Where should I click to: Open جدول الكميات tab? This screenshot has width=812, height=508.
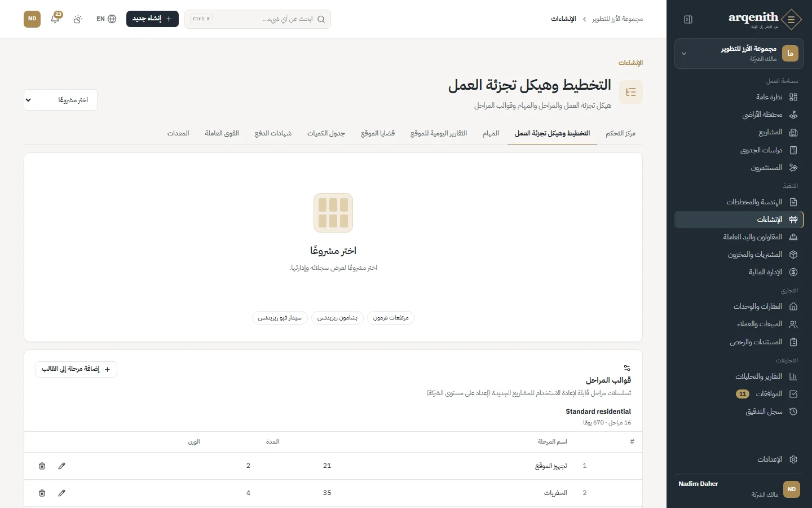point(326,133)
